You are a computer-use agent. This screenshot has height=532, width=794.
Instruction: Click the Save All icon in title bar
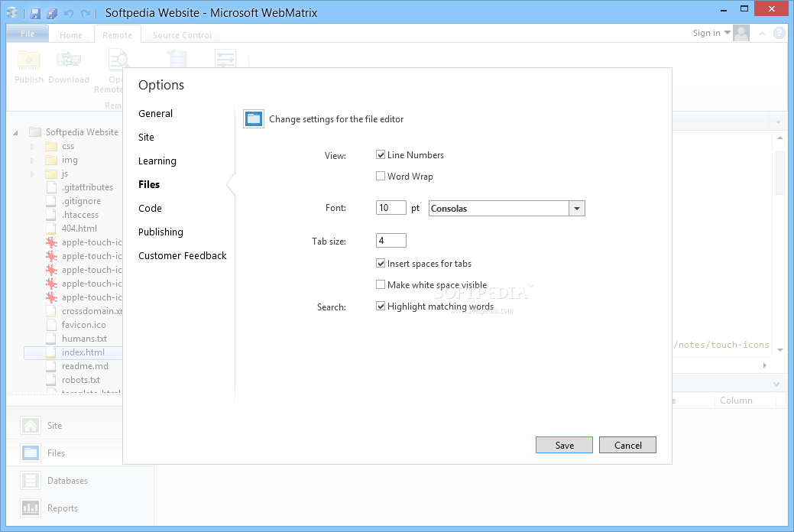pyautogui.click(x=52, y=13)
